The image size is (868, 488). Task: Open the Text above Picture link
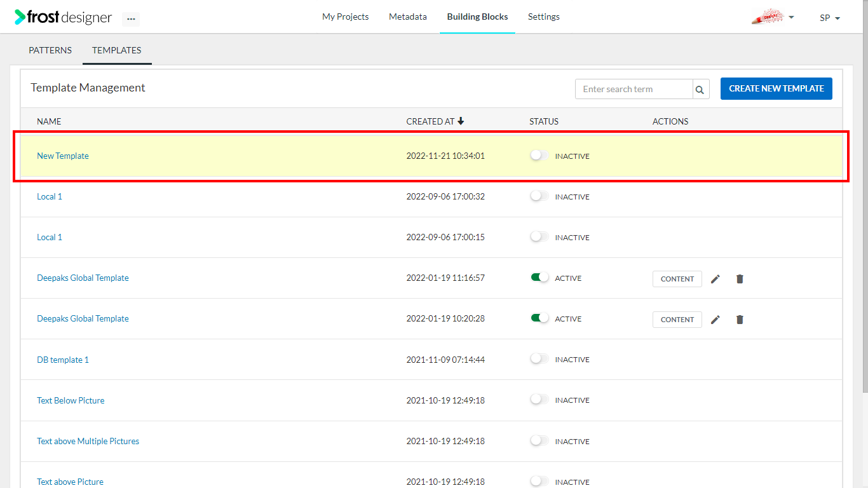point(70,482)
